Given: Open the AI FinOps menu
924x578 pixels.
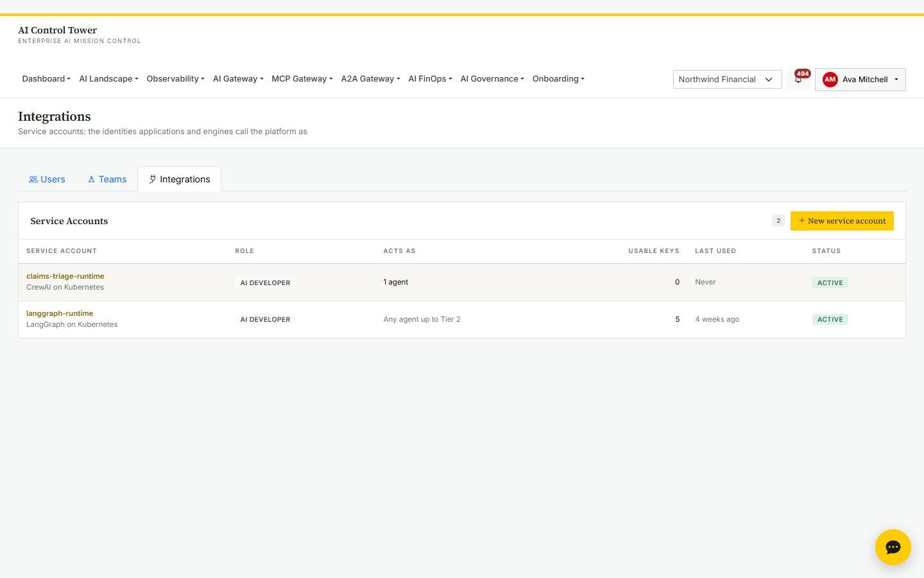Looking at the screenshot, I should pos(430,79).
